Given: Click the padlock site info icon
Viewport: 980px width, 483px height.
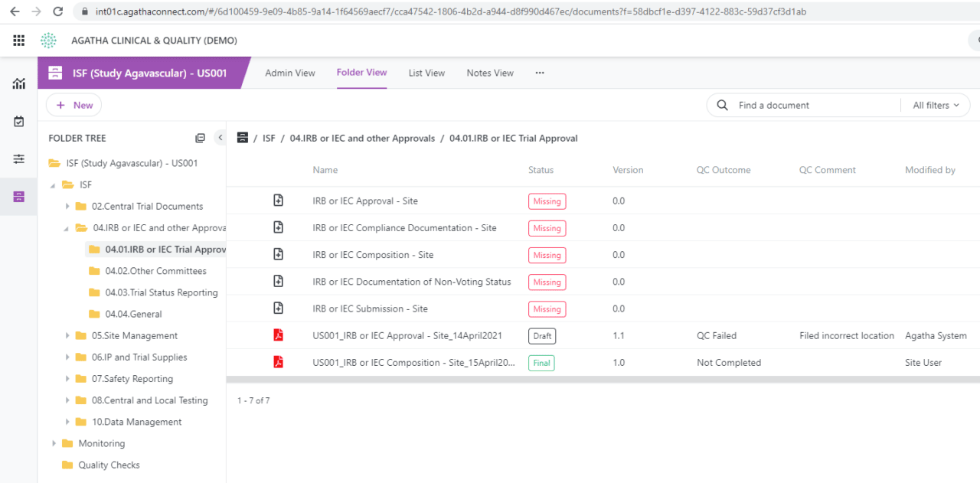Looking at the screenshot, I should [x=84, y=12].
